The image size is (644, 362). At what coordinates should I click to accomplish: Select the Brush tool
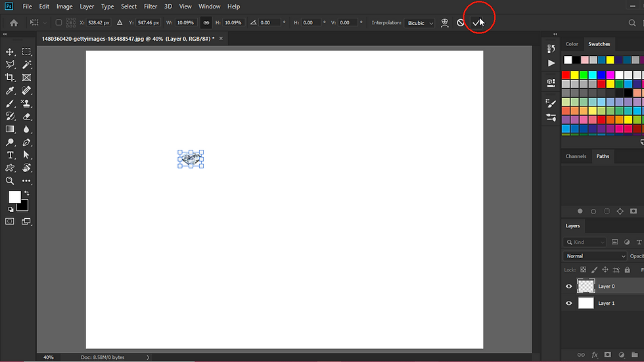pos(10,103)
